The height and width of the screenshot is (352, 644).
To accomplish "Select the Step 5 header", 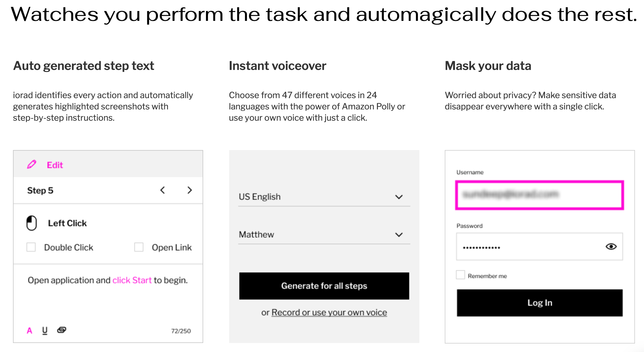I will click(x=40, y=190).
